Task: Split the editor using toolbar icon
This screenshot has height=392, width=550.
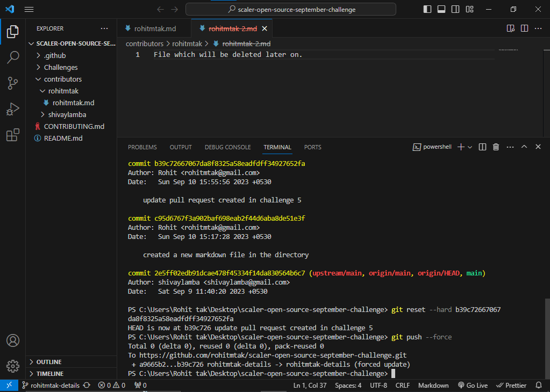Action: click(x=524, y=28)
